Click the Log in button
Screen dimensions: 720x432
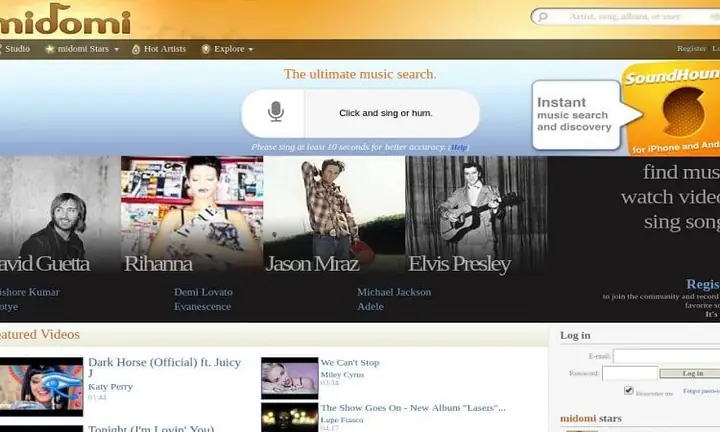[x=690, y=373]
